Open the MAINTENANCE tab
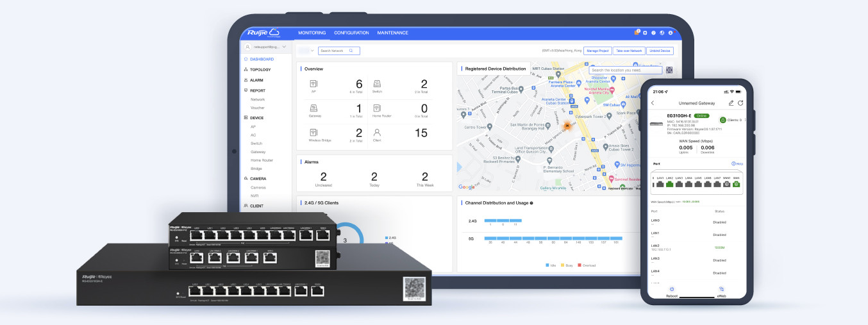868x325 pixels. [x=392, y=33]
